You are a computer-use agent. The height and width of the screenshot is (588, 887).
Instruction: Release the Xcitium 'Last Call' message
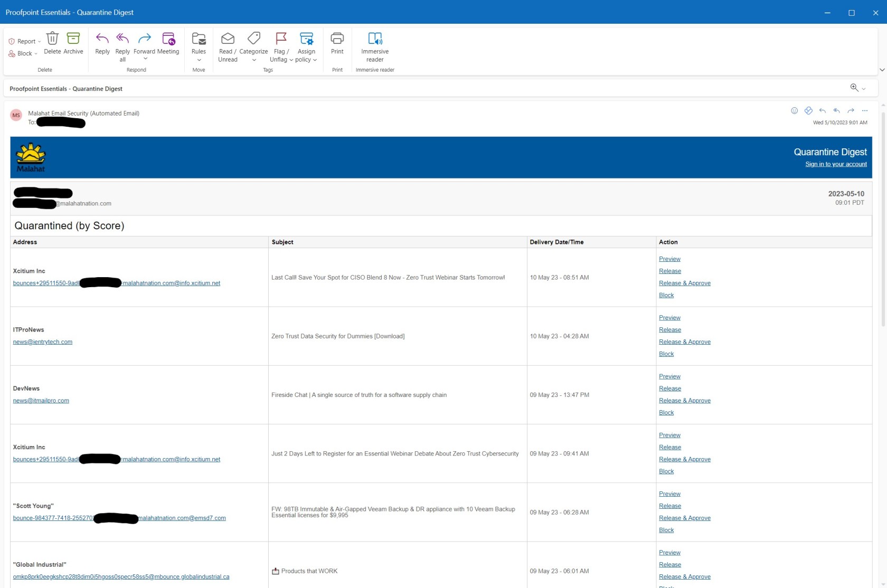(670, 271)
